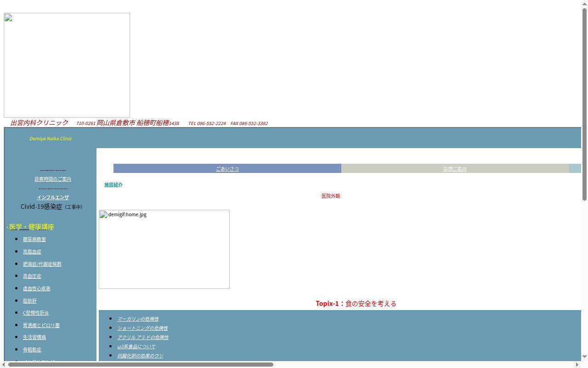Click the FAX 086-552-3382 text
Screen dimensions: 588x368
click(249, 123)
